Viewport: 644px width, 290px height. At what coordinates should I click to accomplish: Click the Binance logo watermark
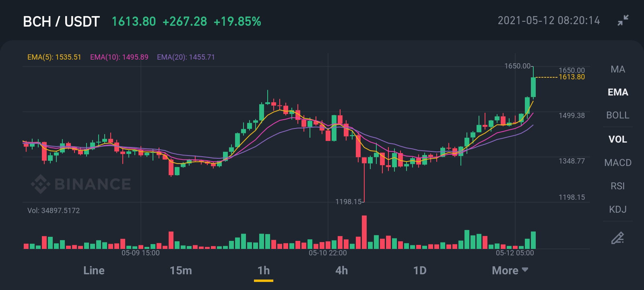81,184
